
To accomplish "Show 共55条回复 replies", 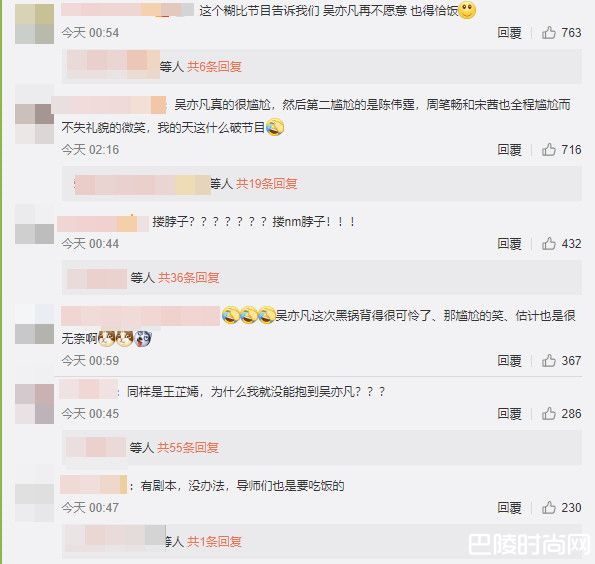I will tap(188, 448).
